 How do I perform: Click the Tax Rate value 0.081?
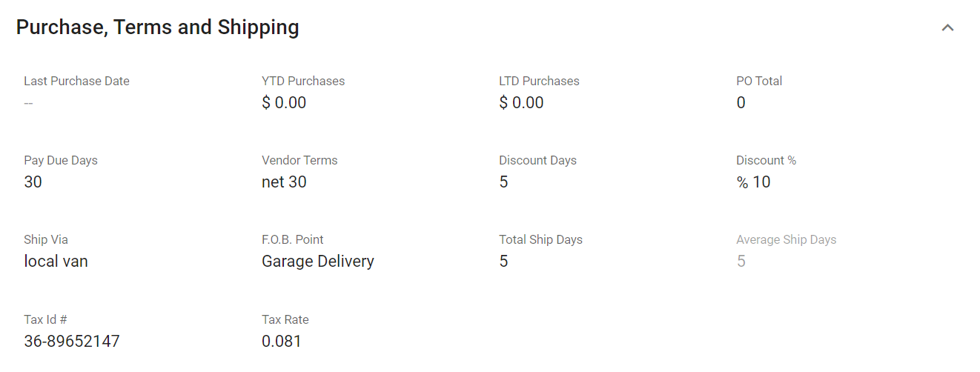[282, 342]
